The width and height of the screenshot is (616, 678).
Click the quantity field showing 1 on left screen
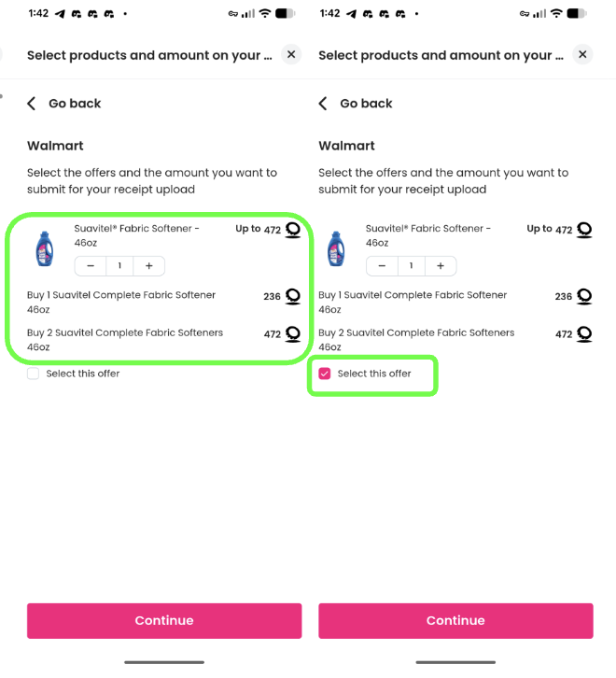[x=119, y=266]
